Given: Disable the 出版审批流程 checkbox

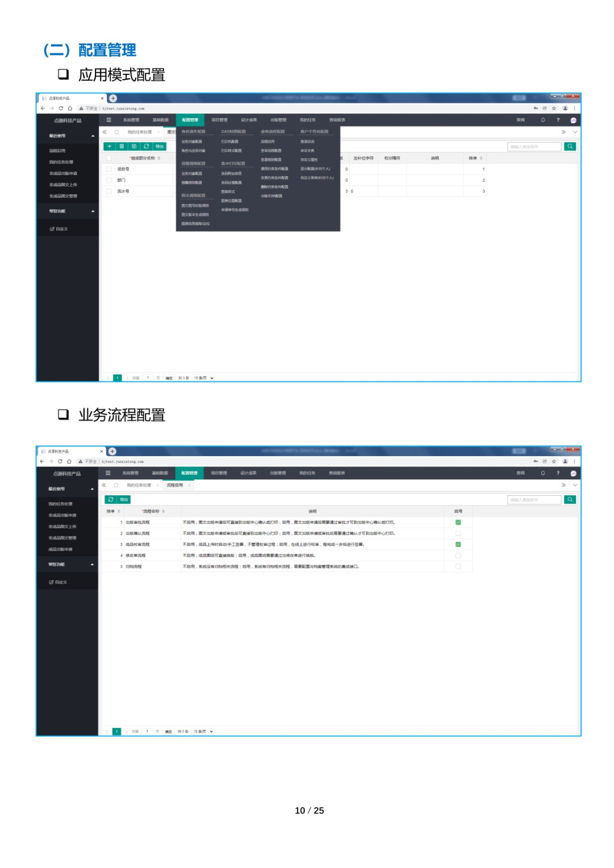Looking at the screenshot, I should 458,522.
